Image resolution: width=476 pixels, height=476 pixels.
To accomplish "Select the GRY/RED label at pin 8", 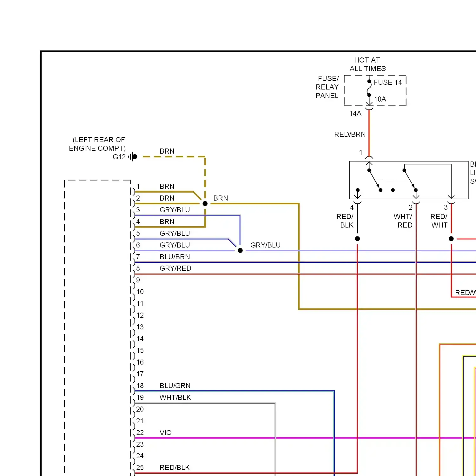I will 175,268.
